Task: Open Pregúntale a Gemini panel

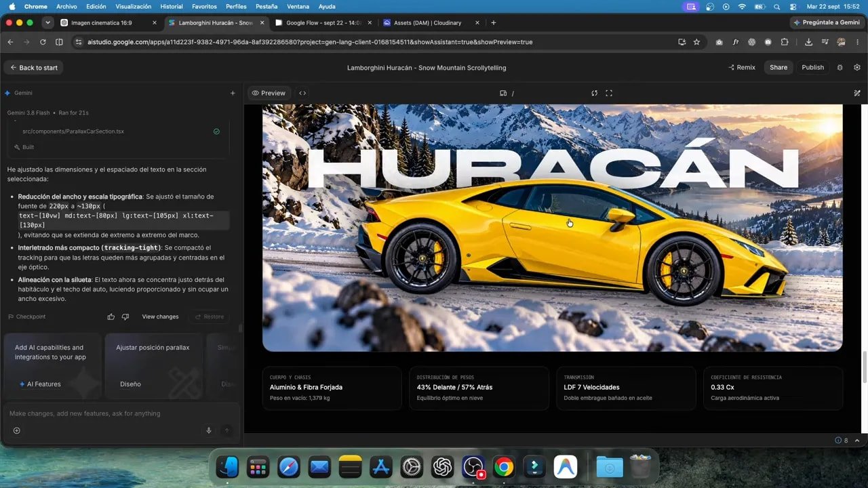Action: point(827,22)
